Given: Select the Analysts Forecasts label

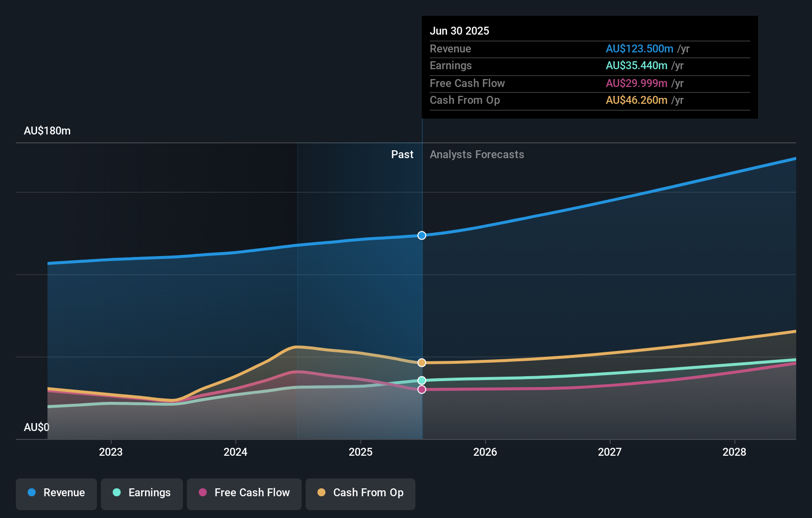Looking at the screenshot, I should (477, 154).
